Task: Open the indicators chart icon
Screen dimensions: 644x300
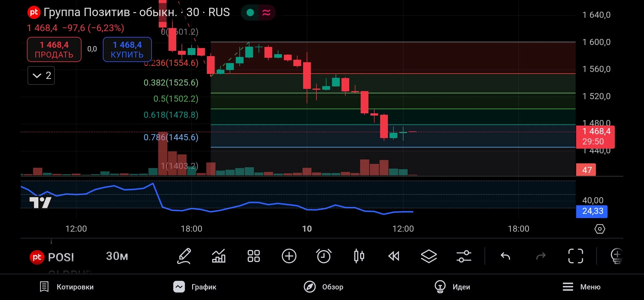Action: (x=219, y=256)
